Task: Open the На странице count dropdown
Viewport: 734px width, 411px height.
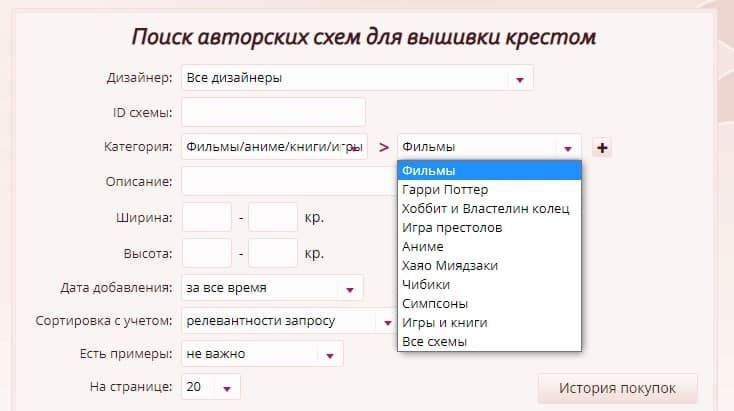Action: tap(211, 387)
